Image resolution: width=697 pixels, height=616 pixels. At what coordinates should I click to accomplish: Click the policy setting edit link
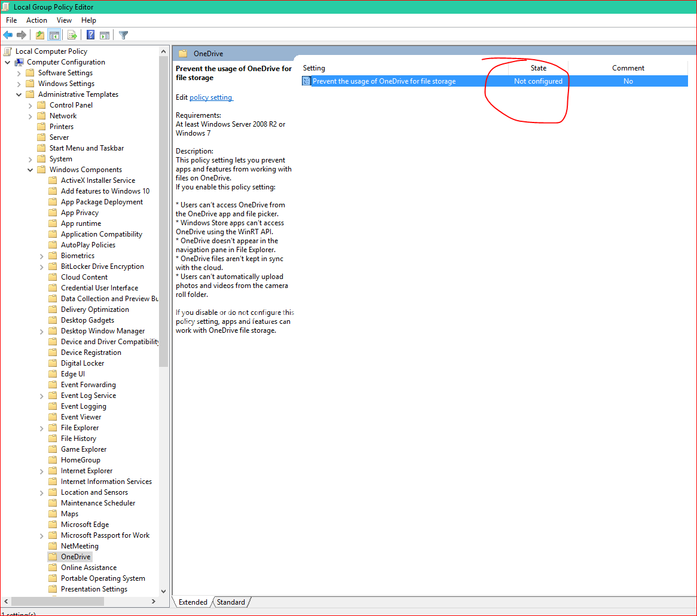(x=210, y=97)
